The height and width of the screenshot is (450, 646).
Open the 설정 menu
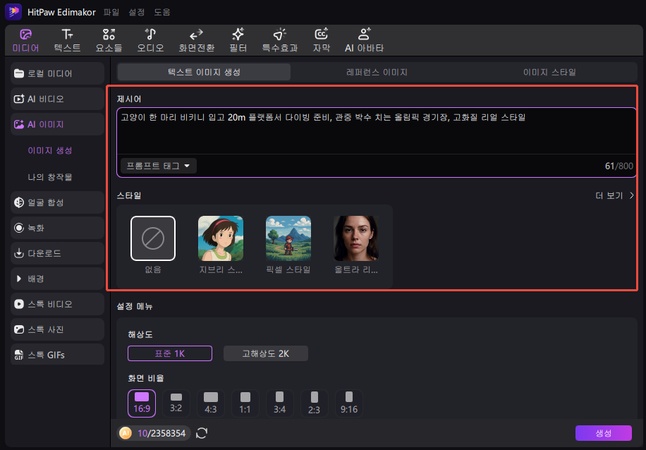[x=136, y=12]
